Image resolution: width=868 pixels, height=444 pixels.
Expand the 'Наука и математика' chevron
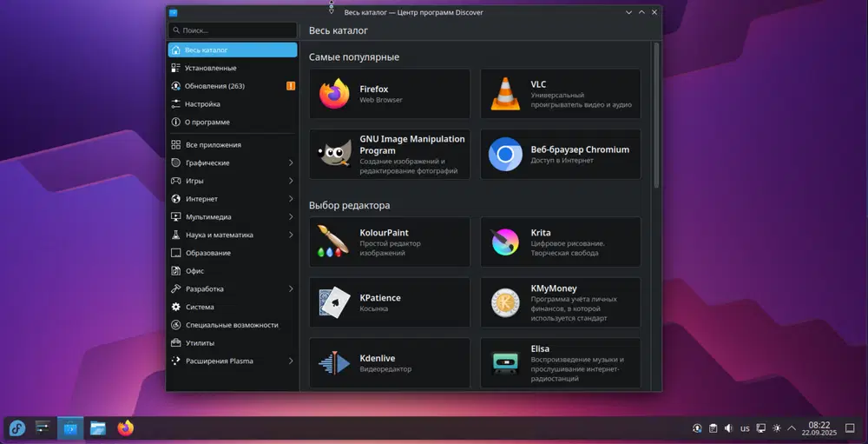pyautogui.click(x=291, y=235)
